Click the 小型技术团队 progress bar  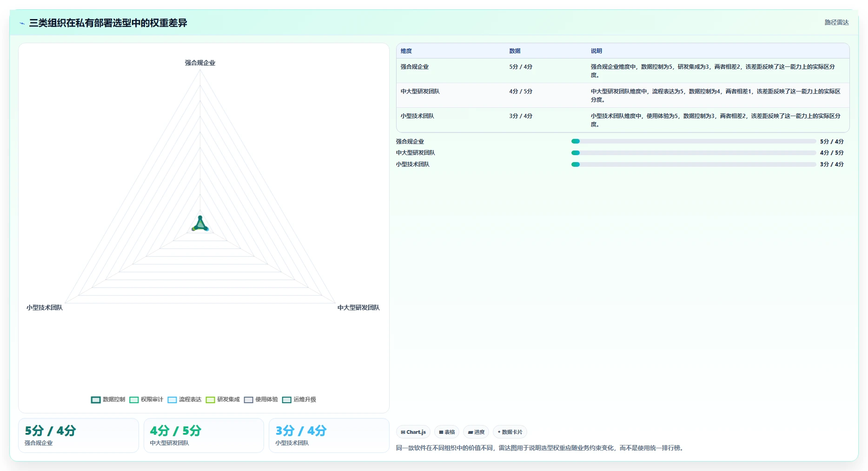coord(694,164)
